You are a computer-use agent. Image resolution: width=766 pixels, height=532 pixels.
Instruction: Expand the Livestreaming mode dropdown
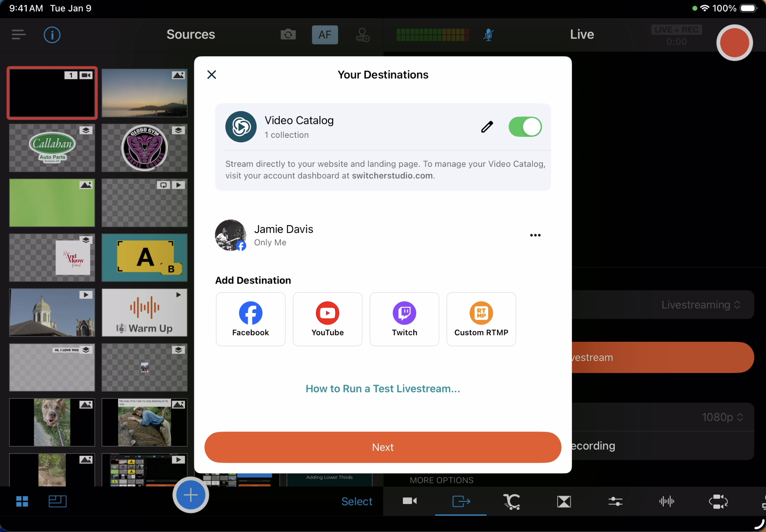point(701,305)
